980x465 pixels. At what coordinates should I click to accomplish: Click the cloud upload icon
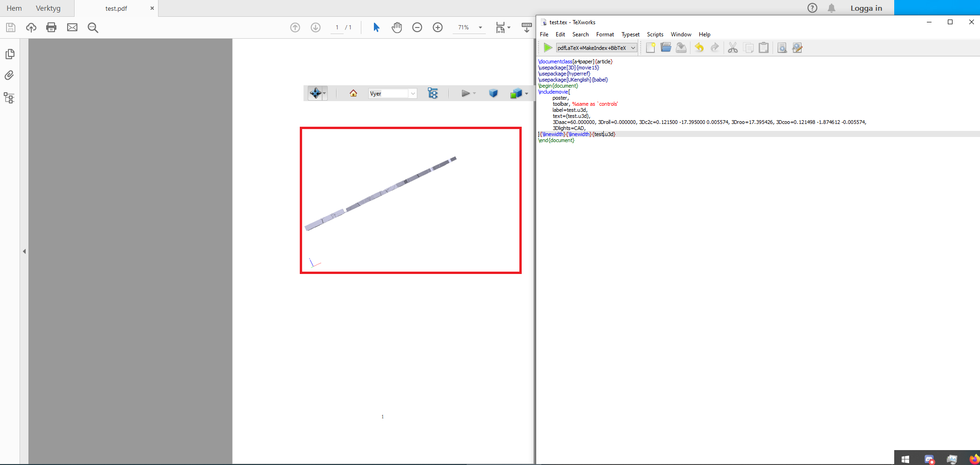[x=31, y=27]
